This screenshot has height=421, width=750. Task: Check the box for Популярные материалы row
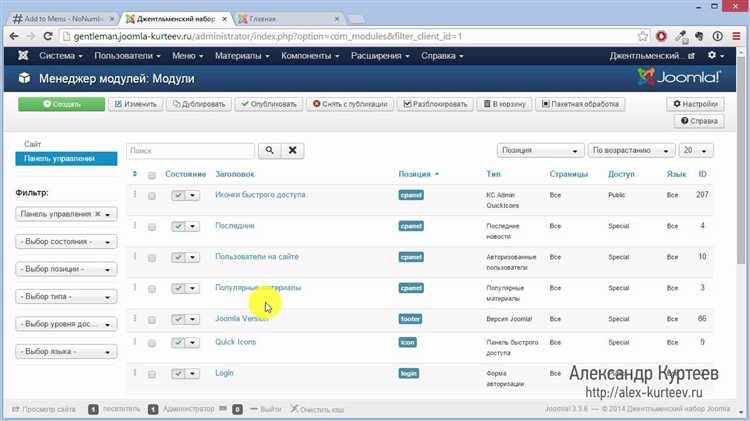(x=152, y=288)
